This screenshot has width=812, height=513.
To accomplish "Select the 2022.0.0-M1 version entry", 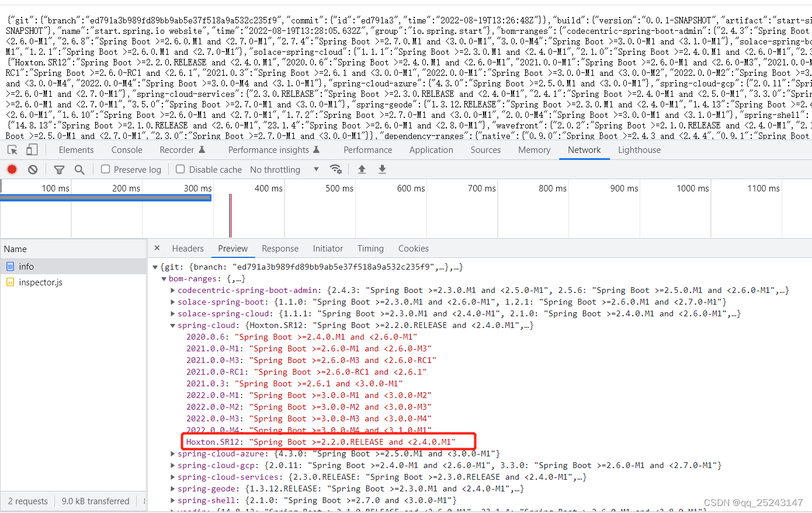I will click(x=308, y=395).
